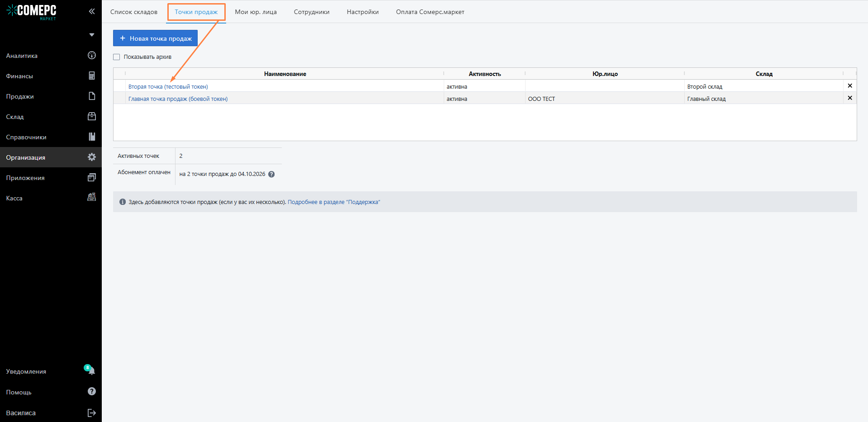
Task: Switch to the Список складов tab
Action: [134, 12]
